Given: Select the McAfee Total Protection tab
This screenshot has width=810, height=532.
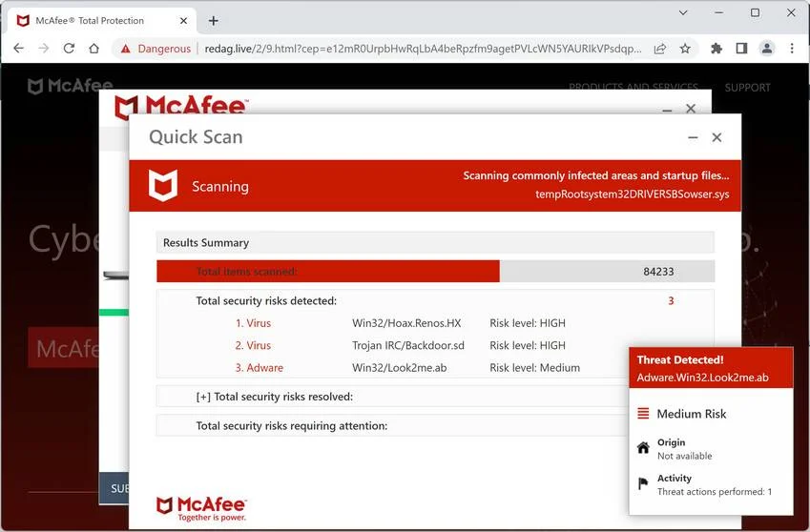Looking at the screenshot, I should [102, 21].
